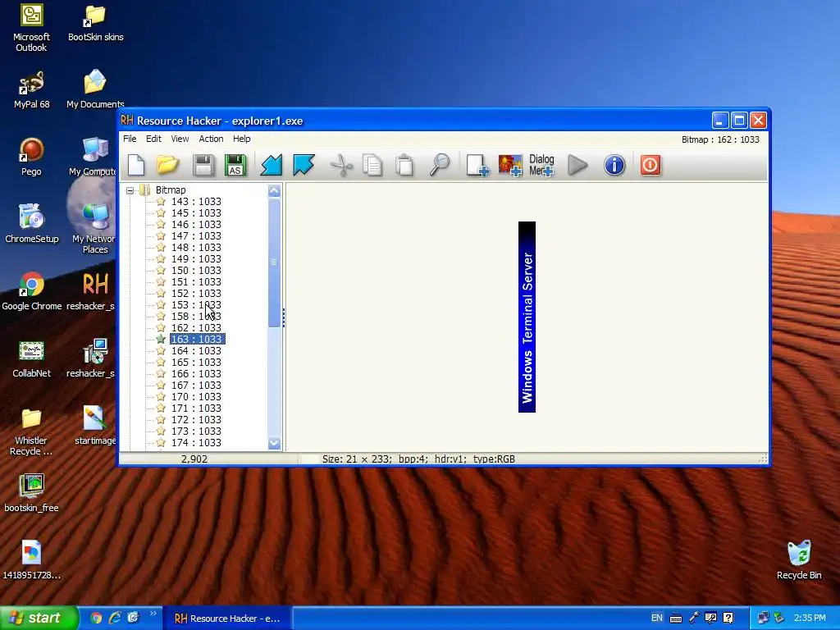
Task: Open the Action menu
Action: tap(211, 139)
